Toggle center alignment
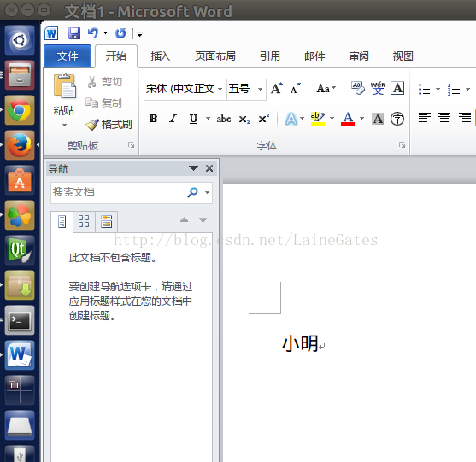 (444, 117)
